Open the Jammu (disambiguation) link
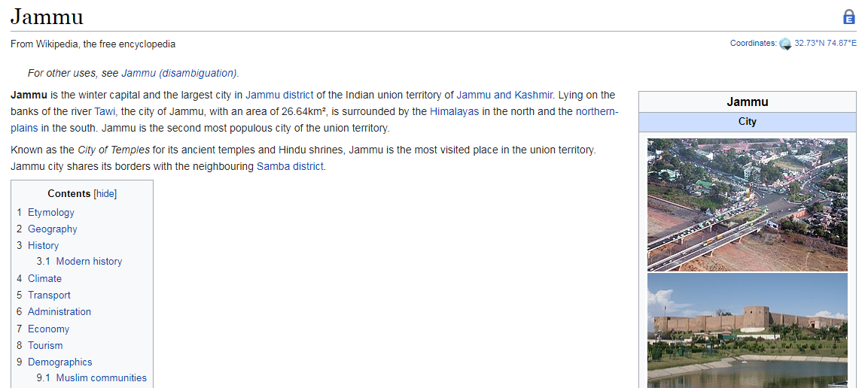The image size is (868, 388). point(179,73)
